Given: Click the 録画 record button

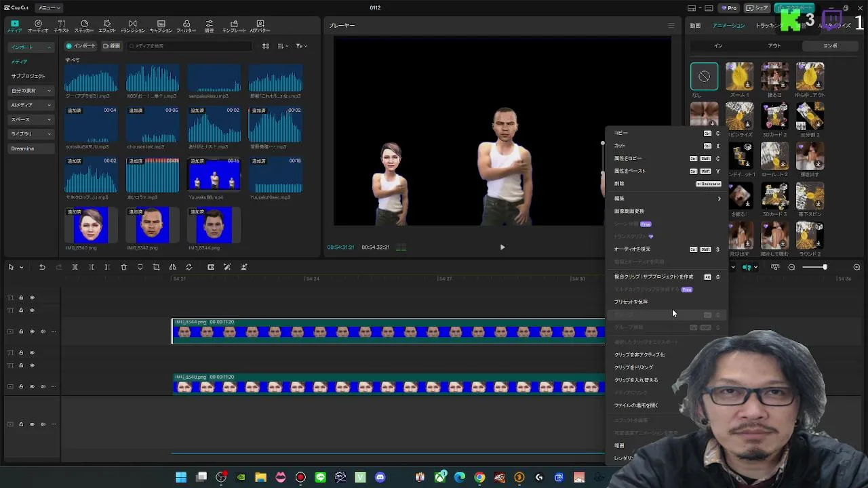Looking at the screenshot, I should point(111,46).
